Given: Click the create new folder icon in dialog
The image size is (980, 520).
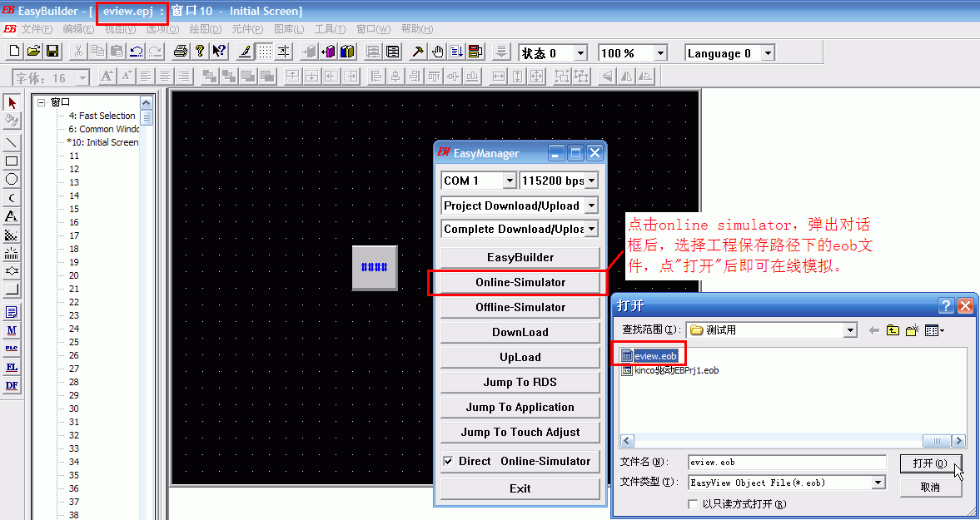Looking at the screenshot, I should (912, 330).
